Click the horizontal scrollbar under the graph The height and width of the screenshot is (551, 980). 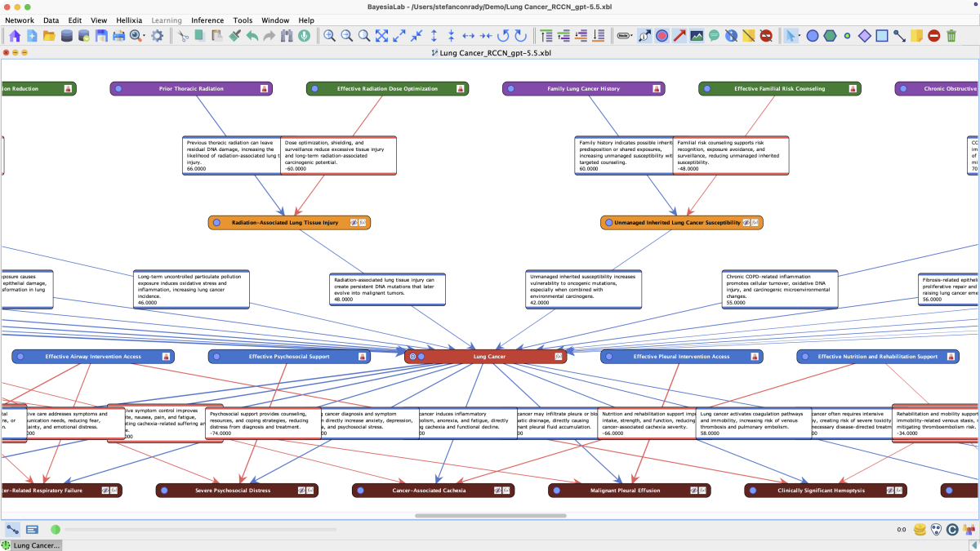click(x=490, y=516)
